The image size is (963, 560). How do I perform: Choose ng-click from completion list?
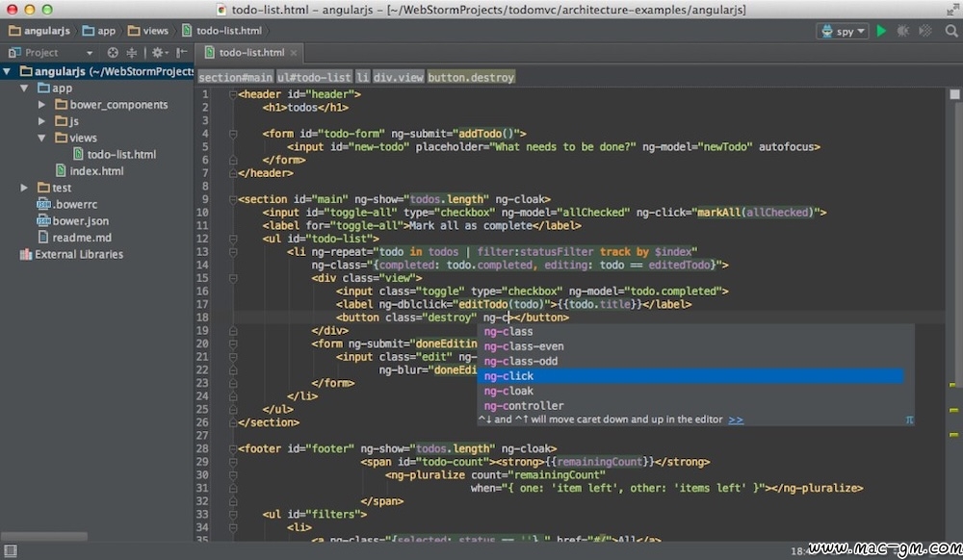pyautogui.click(x=690, y=376)
